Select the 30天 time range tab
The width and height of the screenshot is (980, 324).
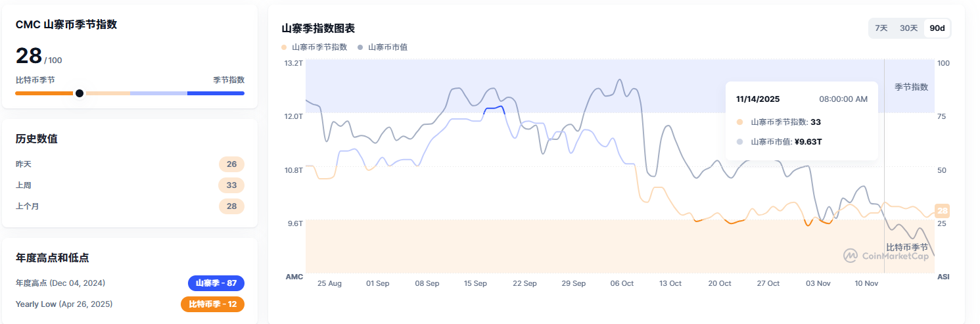coord(908,28)
